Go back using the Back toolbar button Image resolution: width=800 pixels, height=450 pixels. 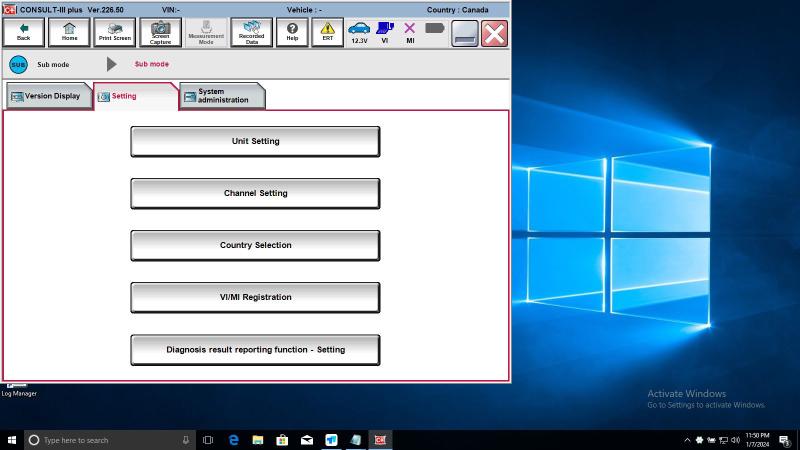pyautogui.click(x=23, y=33)
